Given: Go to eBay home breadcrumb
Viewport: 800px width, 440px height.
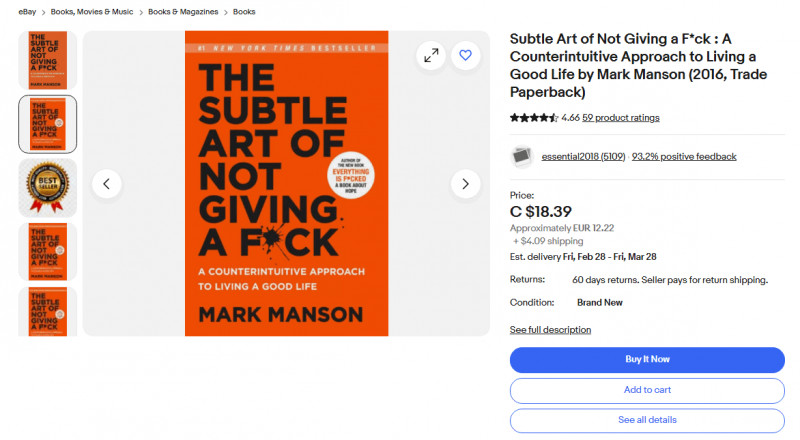Looking at the screenshot, I should tap(29, 12).
